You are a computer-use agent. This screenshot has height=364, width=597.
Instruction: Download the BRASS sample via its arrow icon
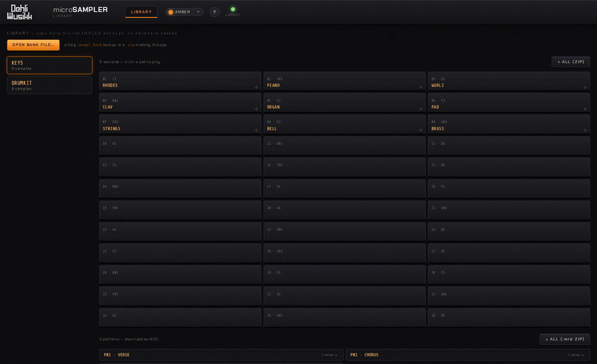point(585,130)
